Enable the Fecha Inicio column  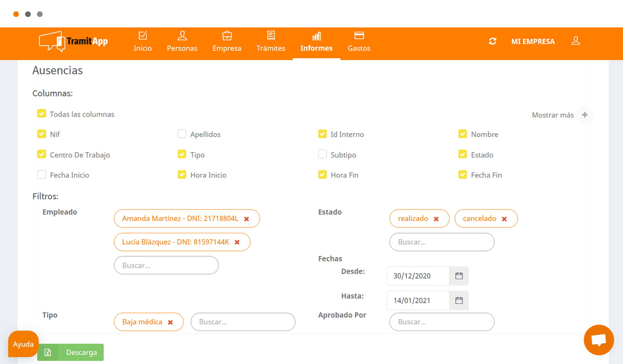pyautogui.click(x=42, y=175)
